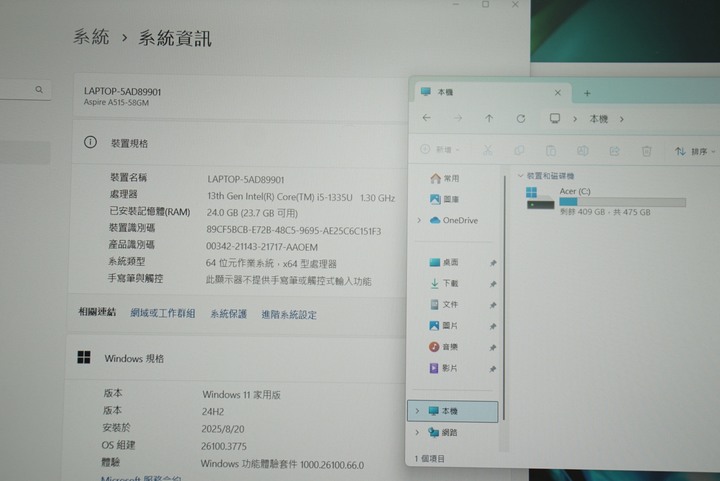Open 網域或工作群組 link

163,313
